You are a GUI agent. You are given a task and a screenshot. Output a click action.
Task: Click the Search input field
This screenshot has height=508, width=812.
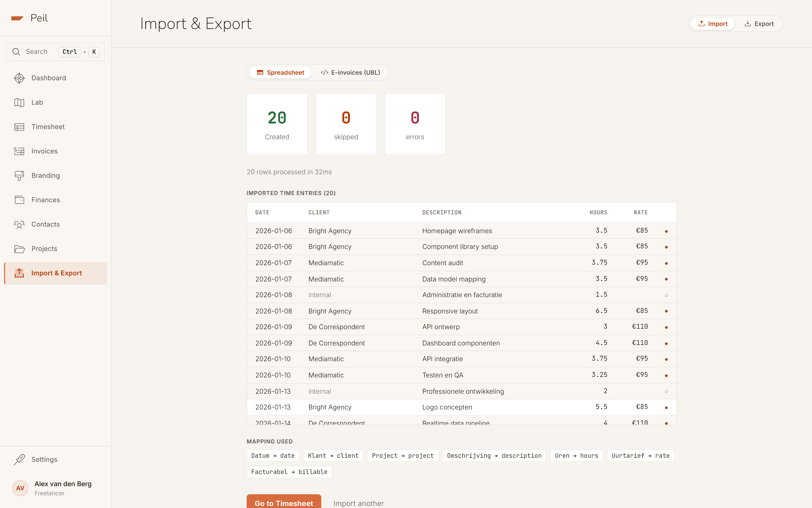[x=55, y=52]
